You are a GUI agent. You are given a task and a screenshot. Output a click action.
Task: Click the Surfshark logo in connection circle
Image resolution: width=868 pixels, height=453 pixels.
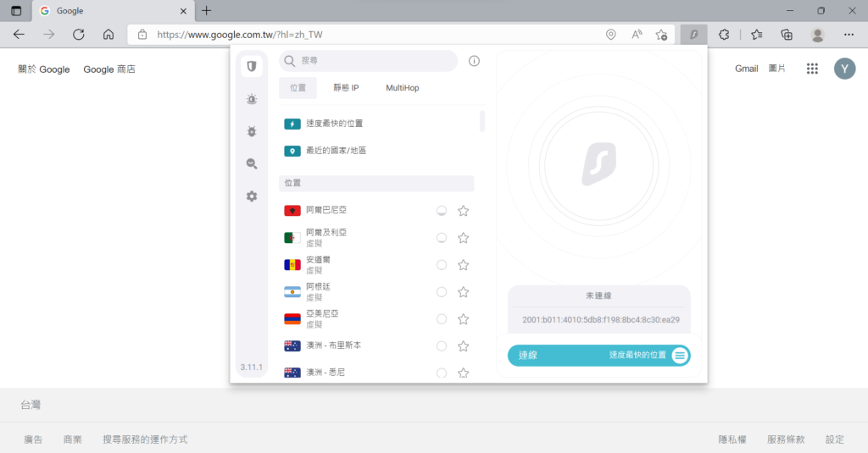point(599,164)
